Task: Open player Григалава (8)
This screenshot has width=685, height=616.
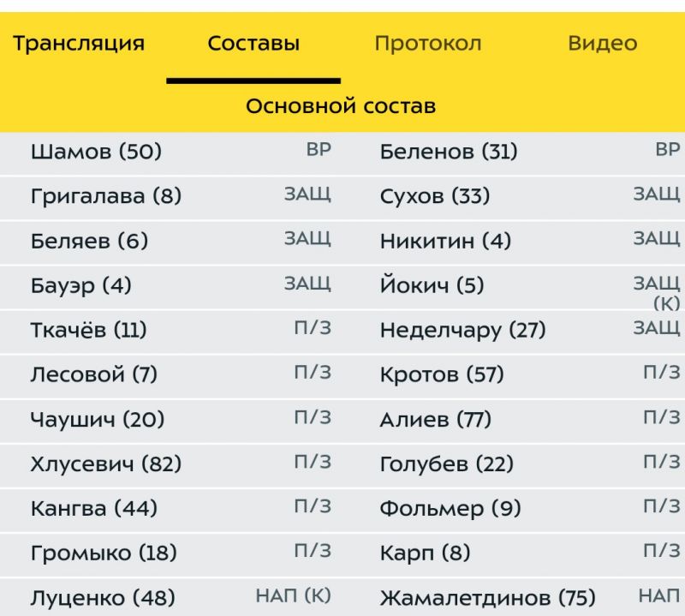Action: click(106, 196)
